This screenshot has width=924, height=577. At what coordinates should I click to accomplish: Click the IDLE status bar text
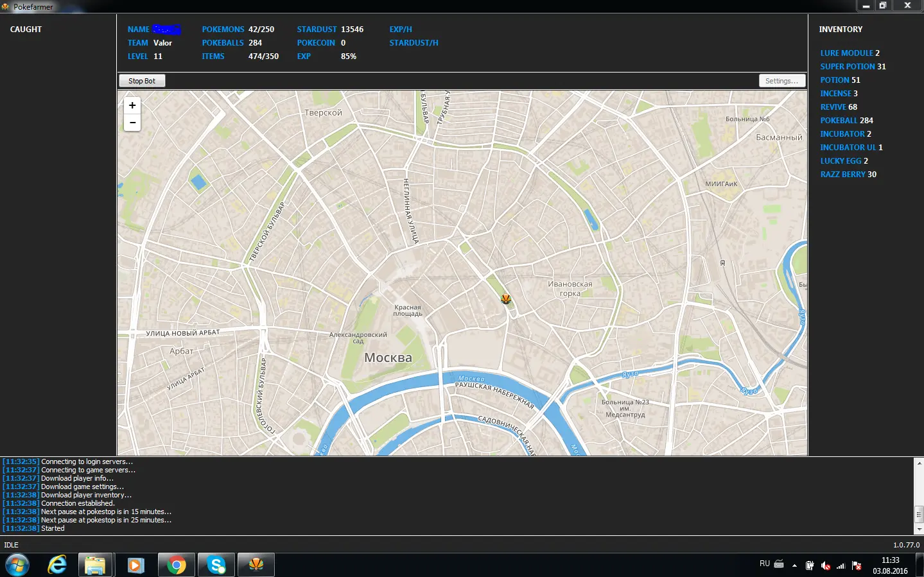click(x=11, y=545)
